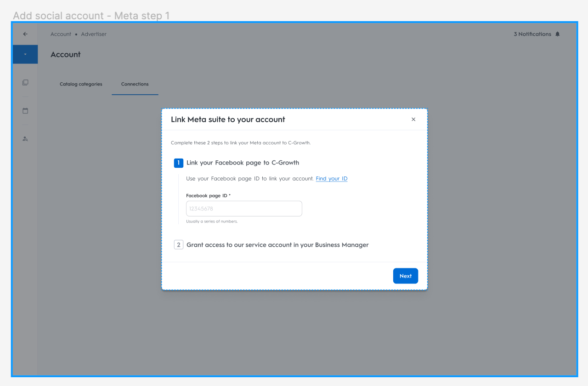Close the Link Meta suite dialog
The image size is (588, 386).
pos(413,119)
